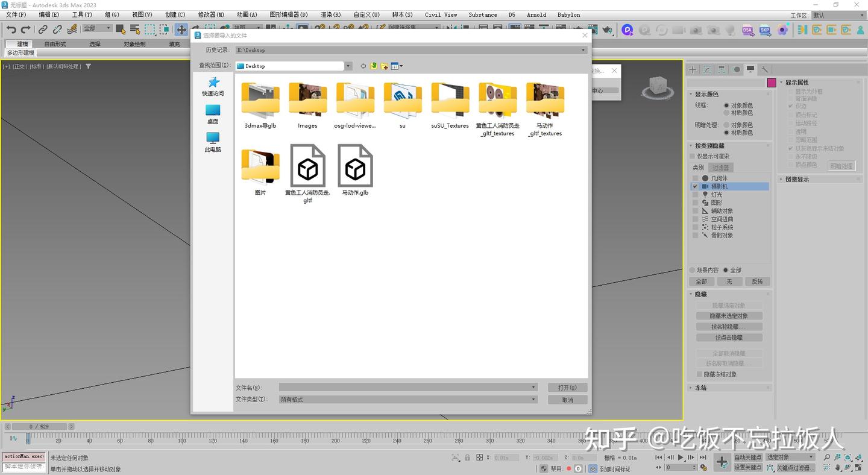Open the Utilities wrench panel tab
This screenshot has width=868, height=475.
click(x=764, y=69)
